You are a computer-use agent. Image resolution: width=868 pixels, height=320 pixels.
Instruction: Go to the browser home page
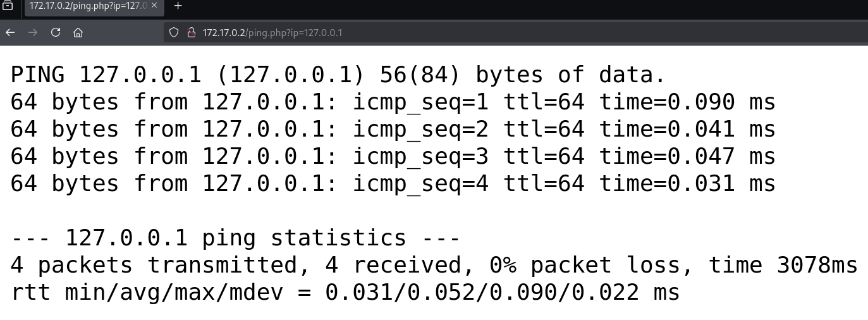pyautogui.click(x=78, y=32)
